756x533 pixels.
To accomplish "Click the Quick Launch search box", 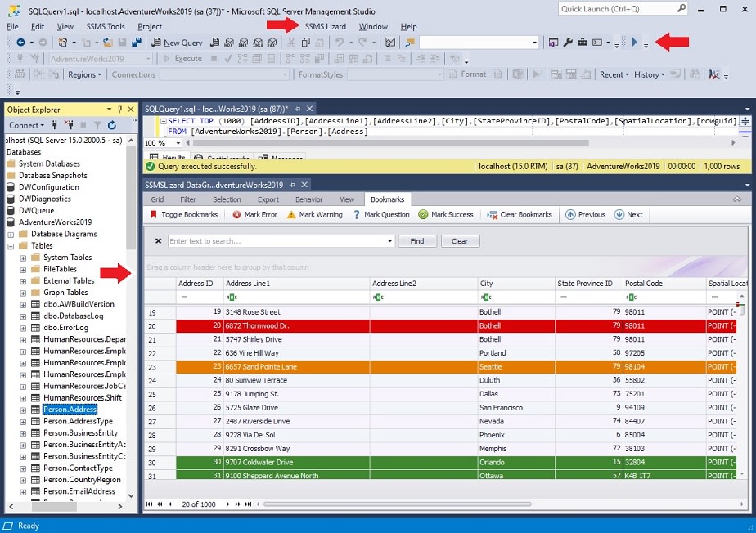I will coord(623,9).
